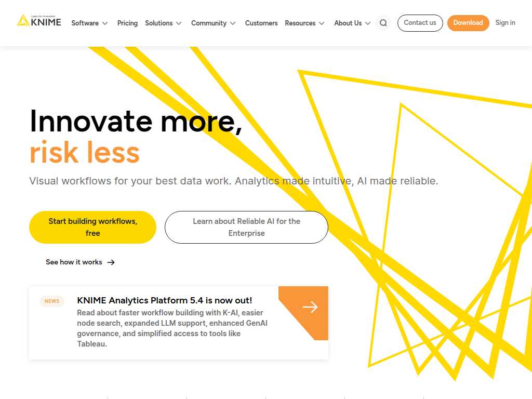Click the KNIME logo in header
The image size is (532, 399).
click(x=39, y=21)
